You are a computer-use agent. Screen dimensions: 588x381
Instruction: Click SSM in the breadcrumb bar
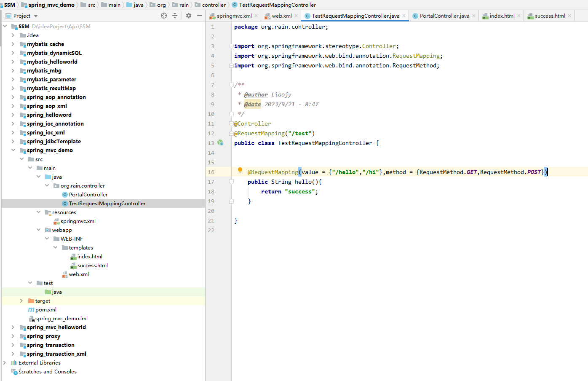tap(9, 5)
